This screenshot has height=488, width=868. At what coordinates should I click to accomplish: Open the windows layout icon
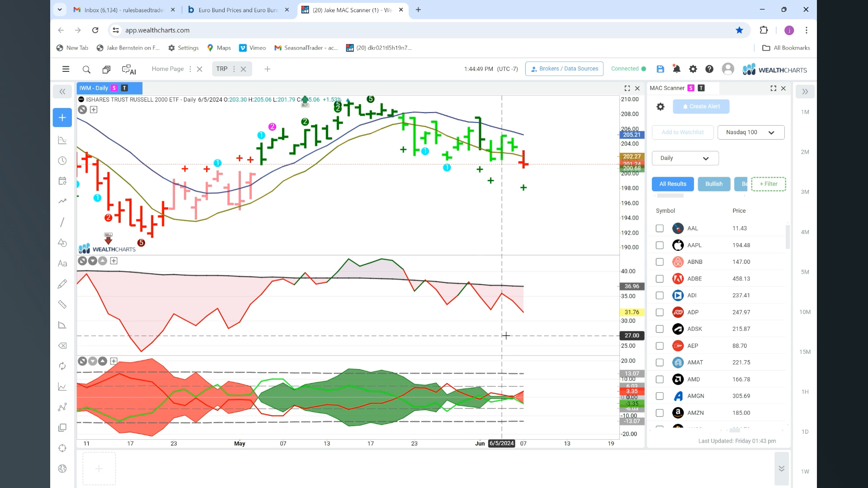[106, 69]
